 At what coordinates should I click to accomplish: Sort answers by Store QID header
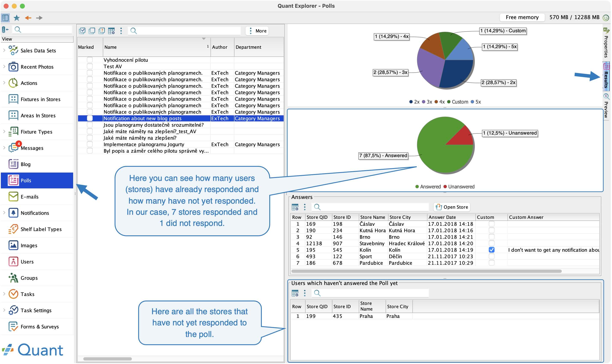point(319,217)
